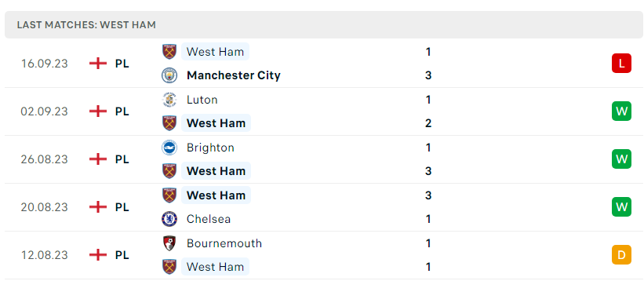
Task: Open PL league label on 26.08.23 row
Action: click(x=122, y=159)
